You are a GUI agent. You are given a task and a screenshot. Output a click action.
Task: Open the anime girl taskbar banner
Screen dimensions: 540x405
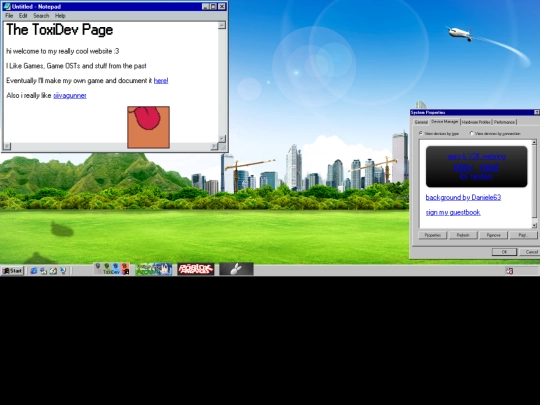click(x=154, y=269)
